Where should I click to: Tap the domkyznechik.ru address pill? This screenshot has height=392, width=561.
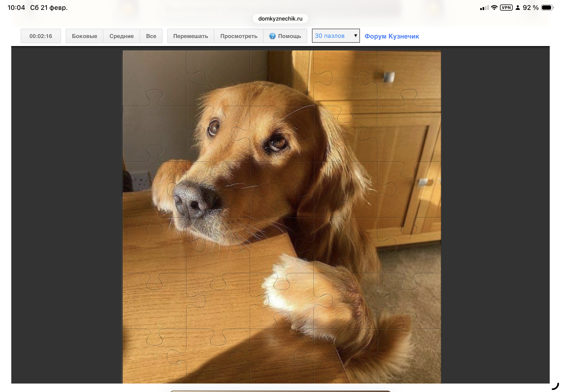tap(280, 19)
